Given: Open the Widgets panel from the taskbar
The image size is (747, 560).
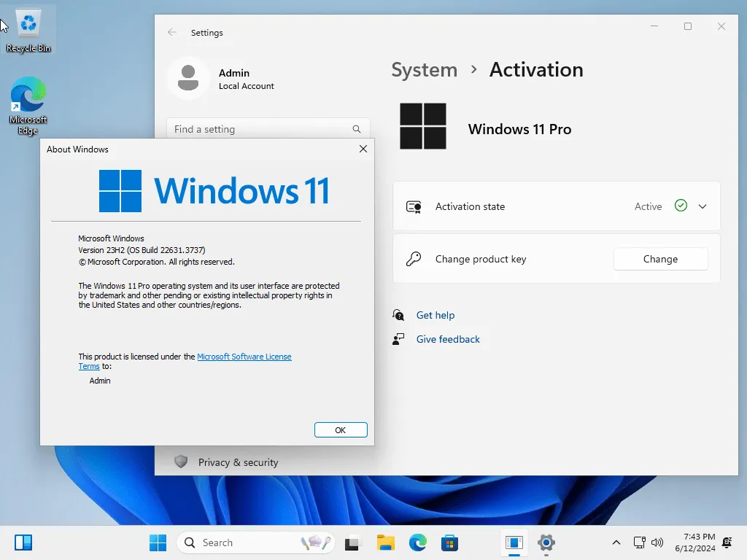Looking at the screenshot, I should pos(23,542).
